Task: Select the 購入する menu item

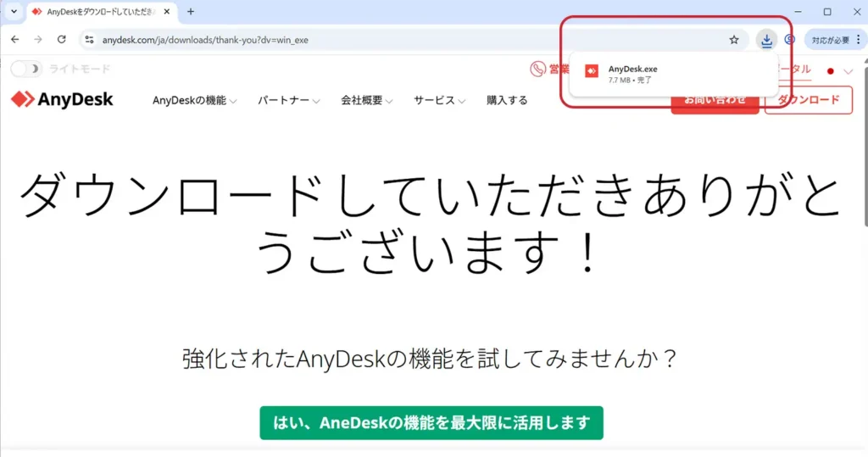Action: 507,100
